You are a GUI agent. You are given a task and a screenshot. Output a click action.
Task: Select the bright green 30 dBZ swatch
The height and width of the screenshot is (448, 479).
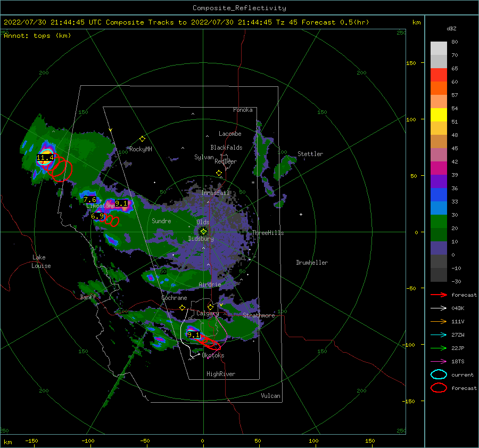[x=439, y=221]
